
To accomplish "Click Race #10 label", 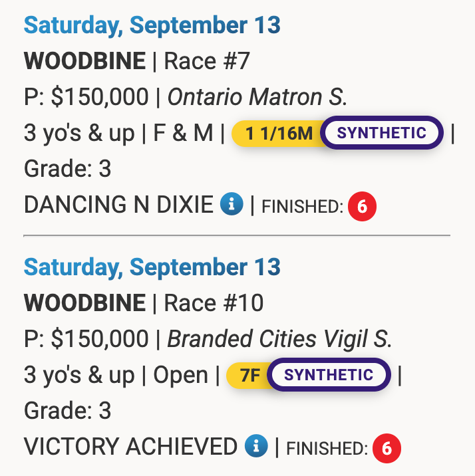I will [214, 304].
